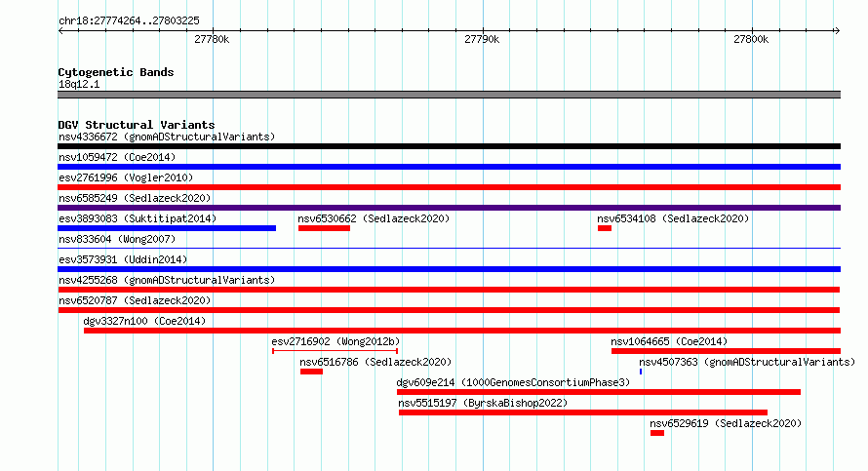Select the black nsv4336672 variant bar

449,146
